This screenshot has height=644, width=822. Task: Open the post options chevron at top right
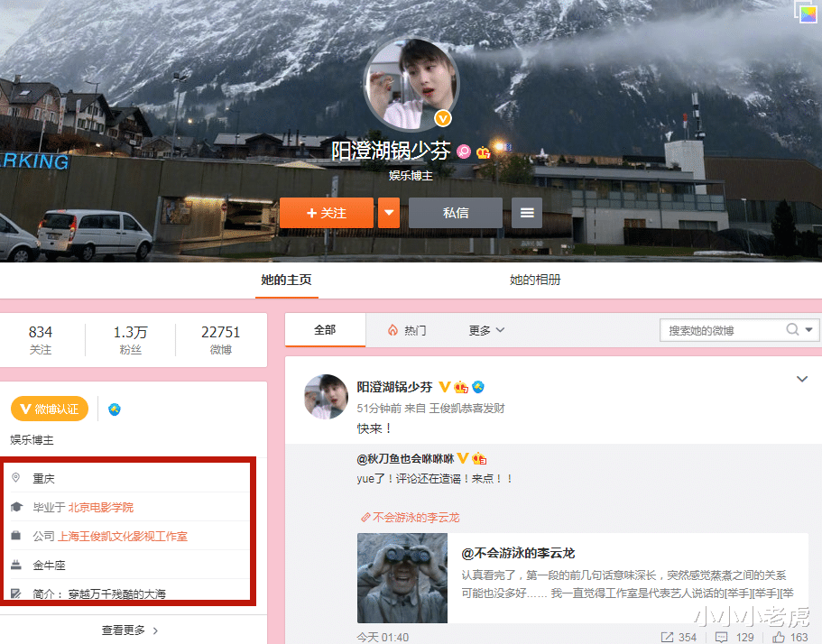[802, 379]
